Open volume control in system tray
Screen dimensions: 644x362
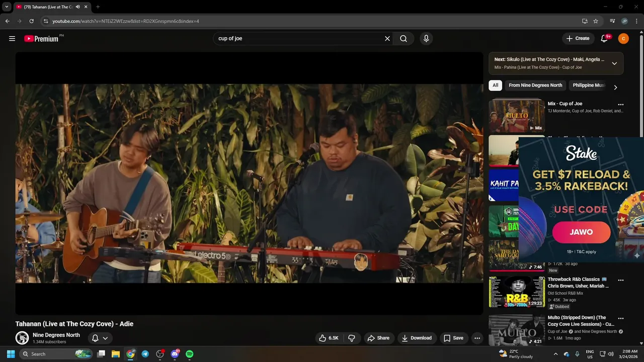click(x=610, y=354)
